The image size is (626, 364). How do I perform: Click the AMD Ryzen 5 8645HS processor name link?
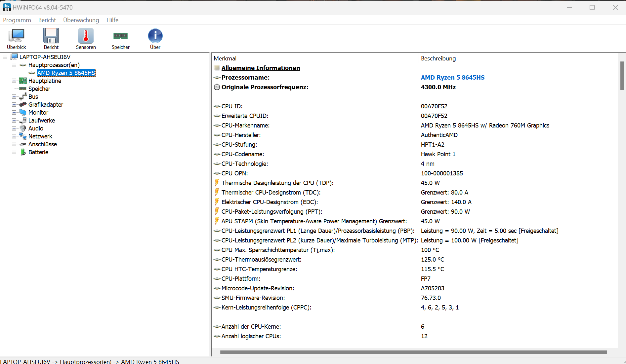[452, 78]
